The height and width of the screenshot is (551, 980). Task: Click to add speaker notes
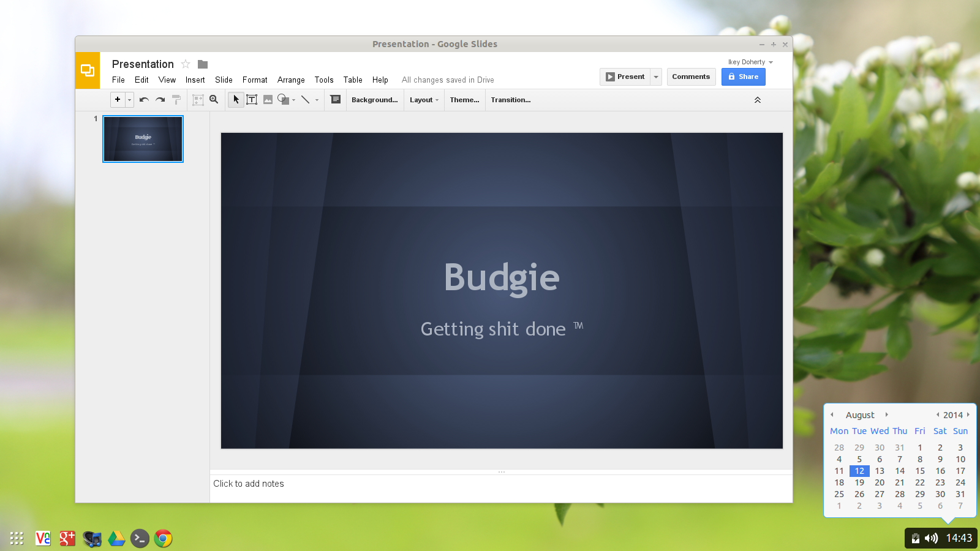[x=249, y=484]
